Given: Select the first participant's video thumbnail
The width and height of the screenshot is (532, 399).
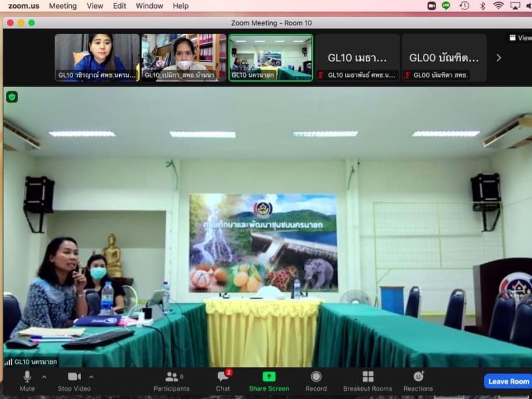Looking at the screenshot, I should 97,57.
